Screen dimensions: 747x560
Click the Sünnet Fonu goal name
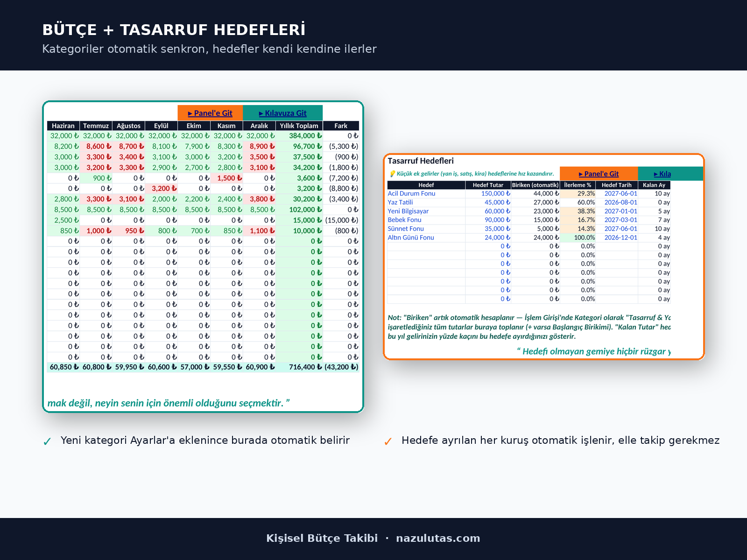click(406, 229)
